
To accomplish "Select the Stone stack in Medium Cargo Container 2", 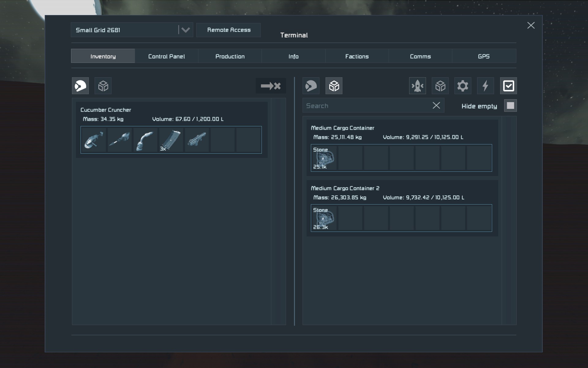I will (324, 218).
